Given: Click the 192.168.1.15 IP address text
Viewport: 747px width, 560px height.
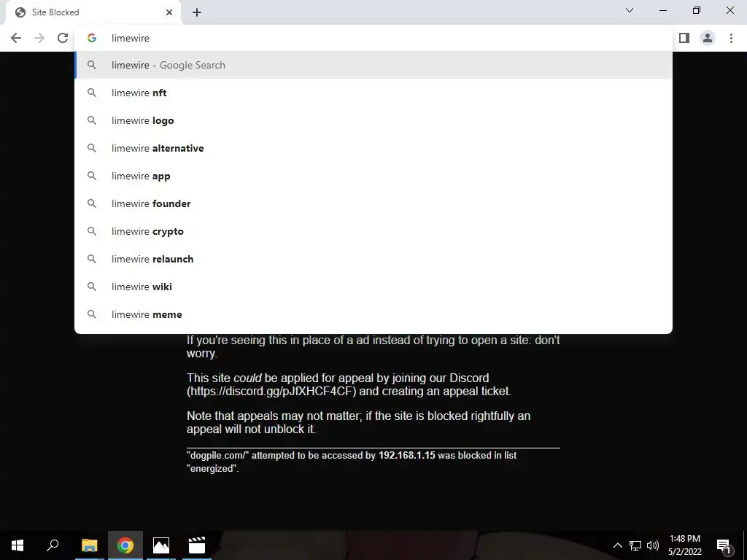Looking at the screenshot, I should [x=407, y=455].
